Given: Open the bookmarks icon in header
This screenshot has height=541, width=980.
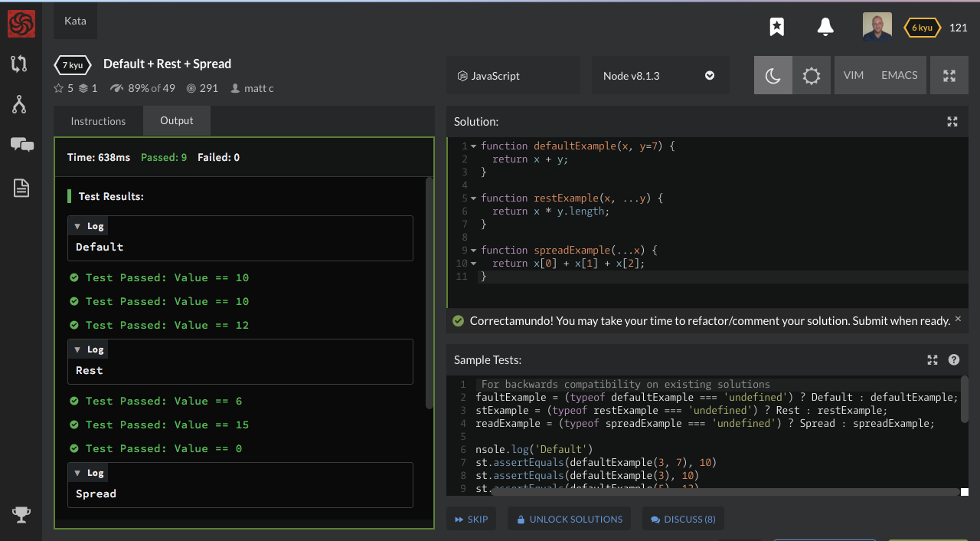Looking at the screenshot, I should tap(777, 28).
